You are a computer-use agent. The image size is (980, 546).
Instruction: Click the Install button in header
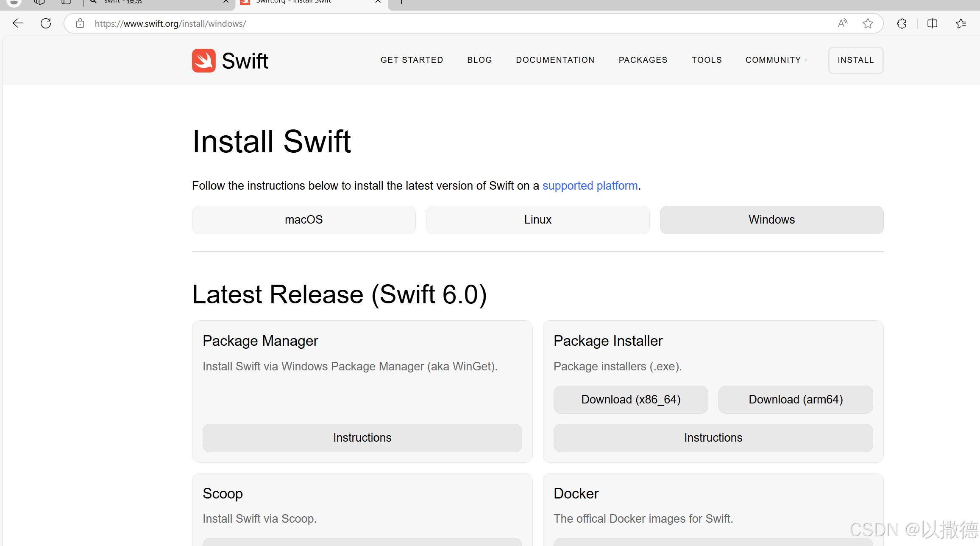click(855, 60)
